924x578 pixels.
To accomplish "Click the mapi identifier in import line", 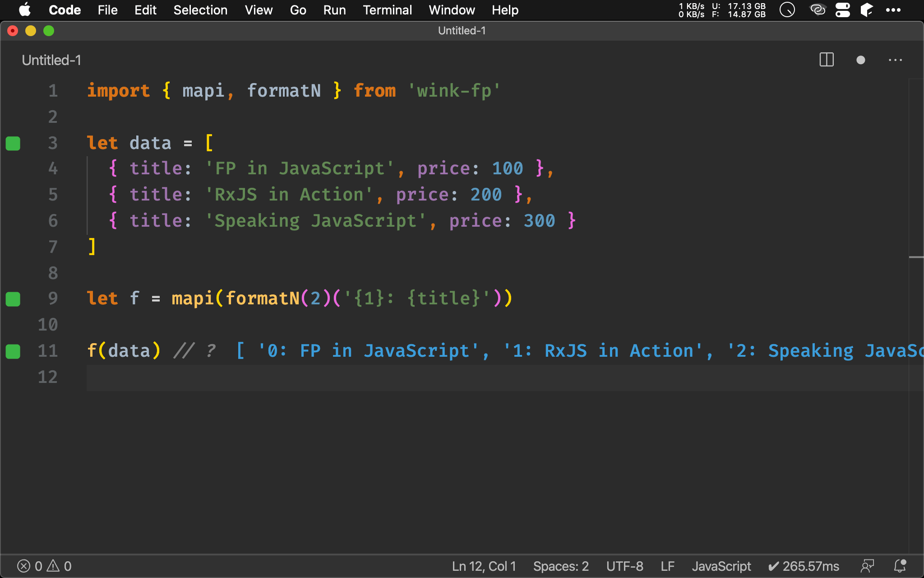I will [x=203, y=91].
